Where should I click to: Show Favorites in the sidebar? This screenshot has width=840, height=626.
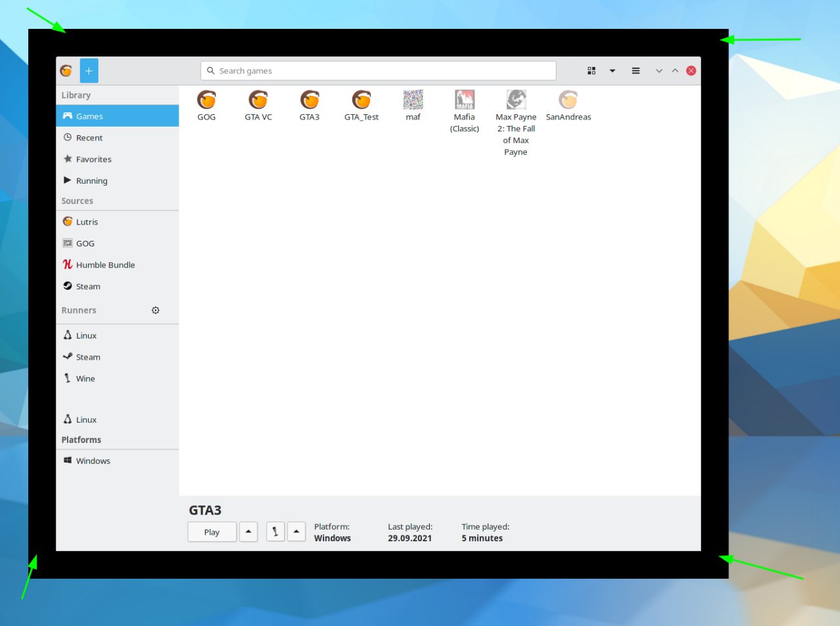click(x=117, y=159)
